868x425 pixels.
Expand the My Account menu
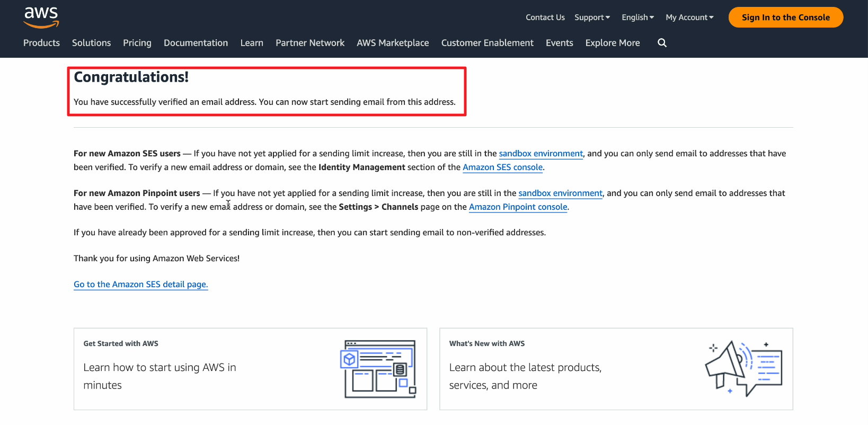689,17
